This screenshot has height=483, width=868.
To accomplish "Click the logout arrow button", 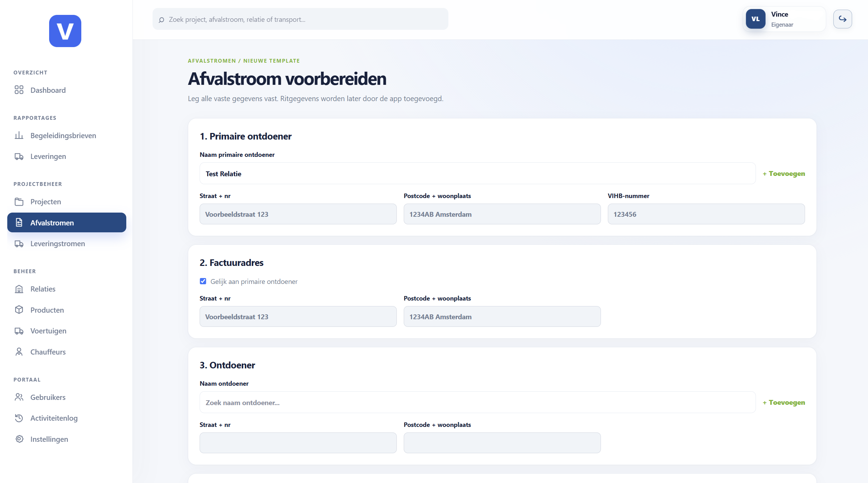I will 842,19.
